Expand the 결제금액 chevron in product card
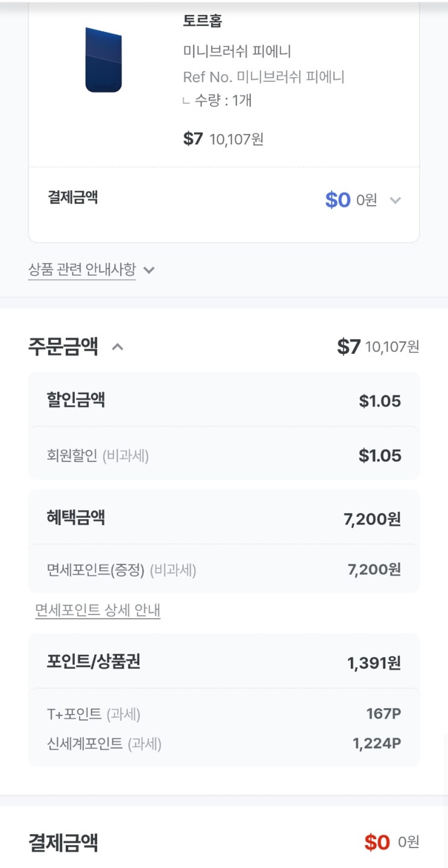This screenshot has width=448, height=868. (395, 200)
